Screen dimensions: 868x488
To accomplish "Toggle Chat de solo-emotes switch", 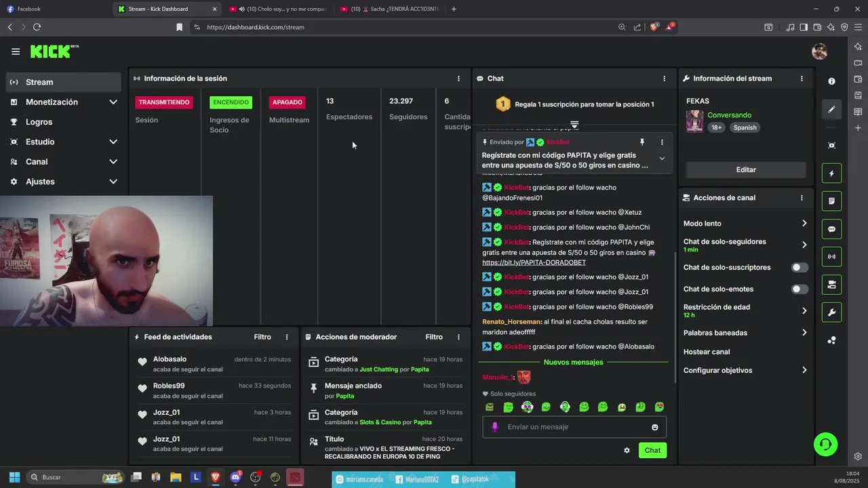I will pos(800,289).
